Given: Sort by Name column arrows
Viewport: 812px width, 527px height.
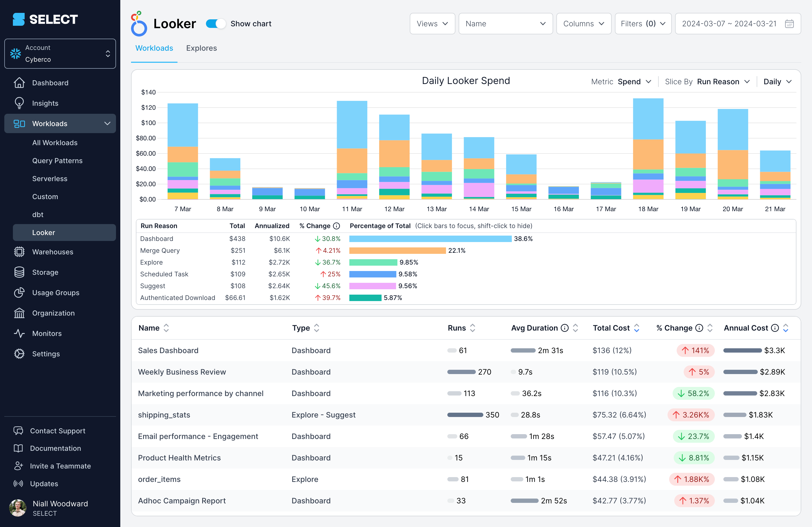Looking at the screenshot, I should coord(166,328).
